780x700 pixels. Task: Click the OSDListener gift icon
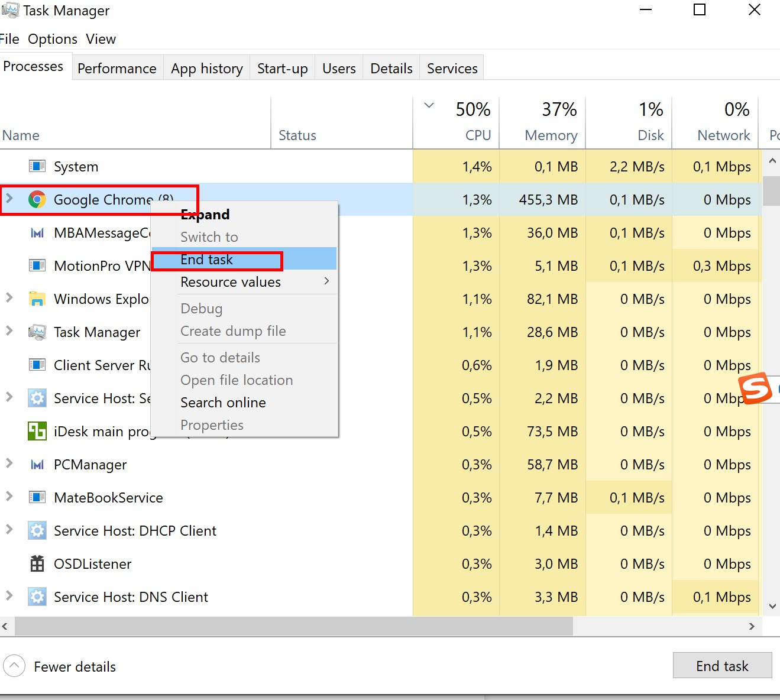click(37, 564)
